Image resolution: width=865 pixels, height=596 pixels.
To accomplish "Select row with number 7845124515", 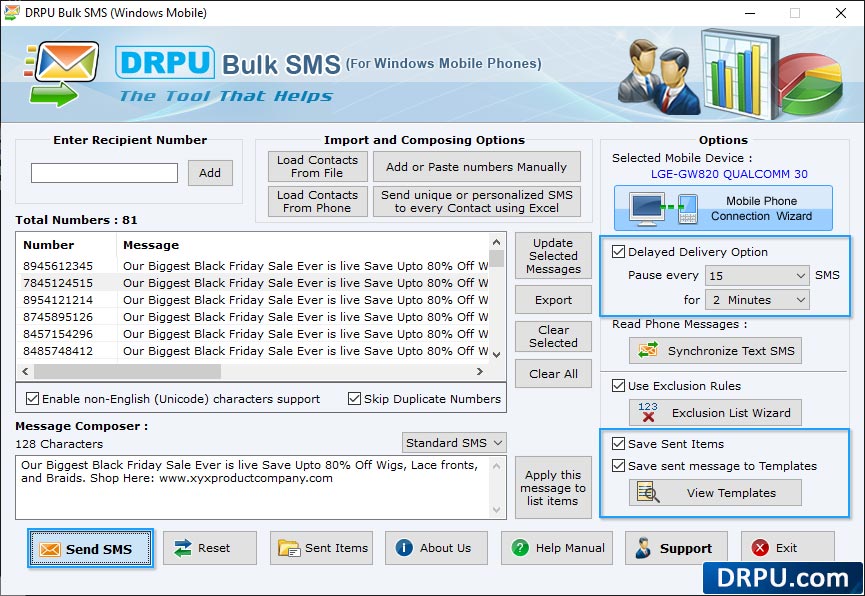I will 255,283.
